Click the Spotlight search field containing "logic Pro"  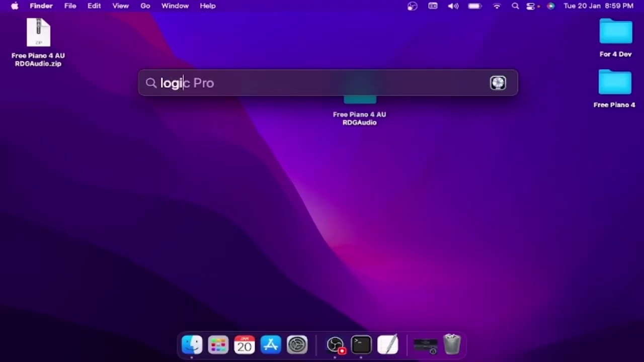[x=328, y=83]
